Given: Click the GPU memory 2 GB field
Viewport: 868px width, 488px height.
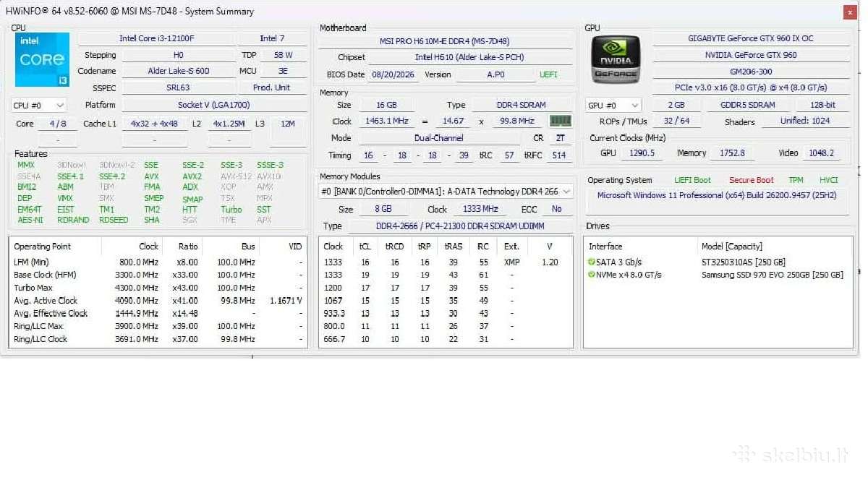Looking at the screenshot, I should (x=676, y=105).
